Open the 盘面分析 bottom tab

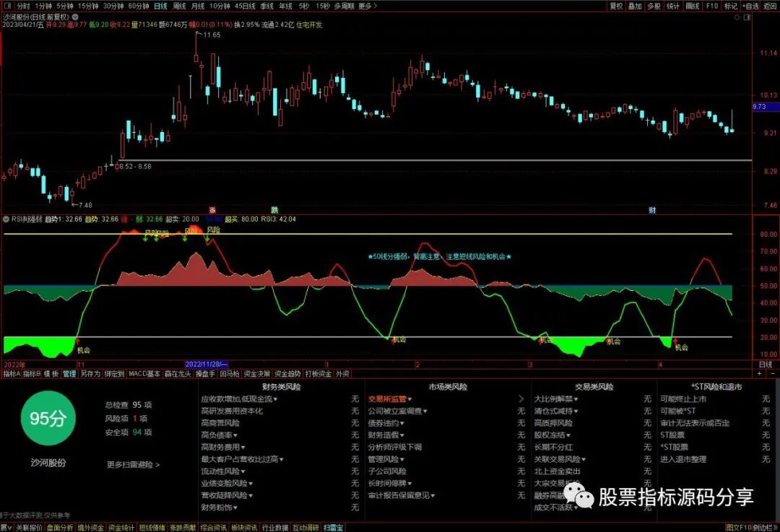click(60, 528)
